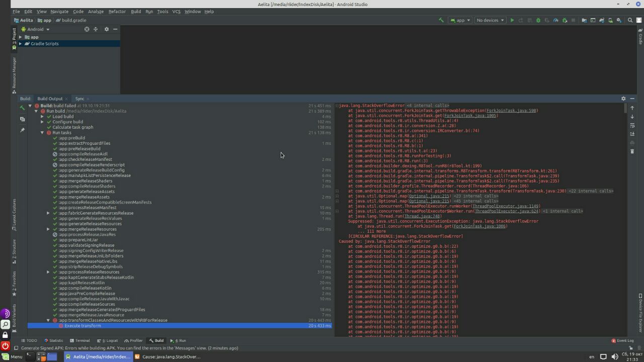Toggle soft-wrap in the console output

pyautogui.click(x=632, y=125)
